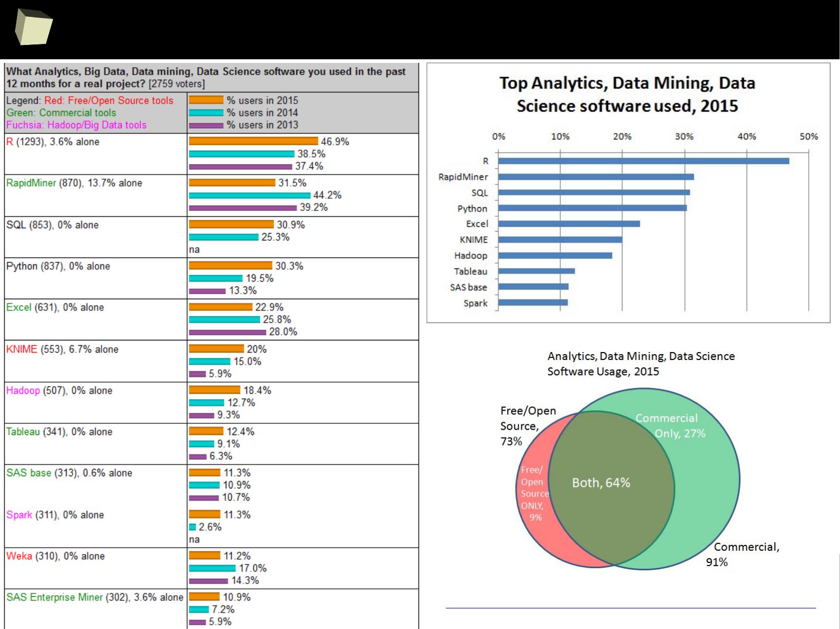Click the 12.4% value for Tableau
The image size is (840, 629).
pos(241,431)
